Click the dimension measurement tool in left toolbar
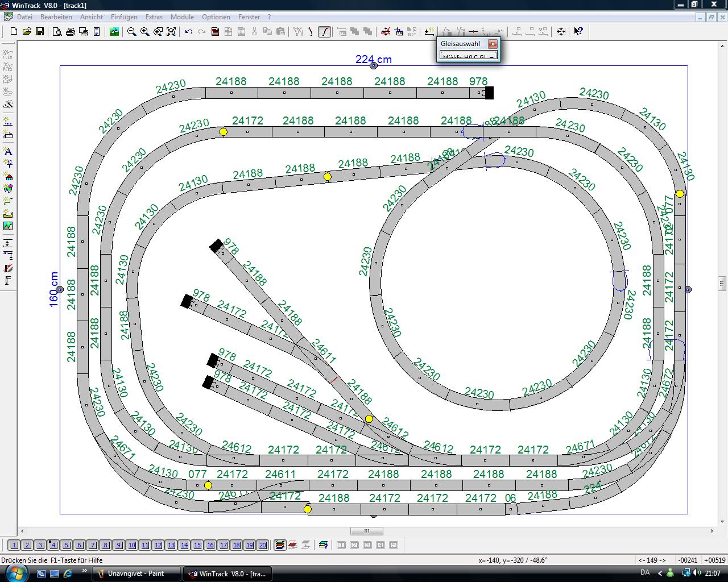The width and height of the screenshot is (728, 582). point(8,243)
